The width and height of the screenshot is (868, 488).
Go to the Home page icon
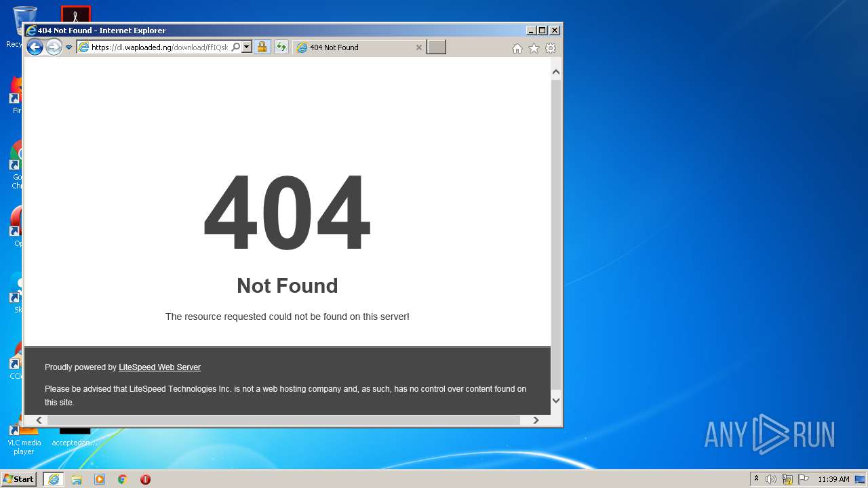pyautogui.click(x=517, y=48)
